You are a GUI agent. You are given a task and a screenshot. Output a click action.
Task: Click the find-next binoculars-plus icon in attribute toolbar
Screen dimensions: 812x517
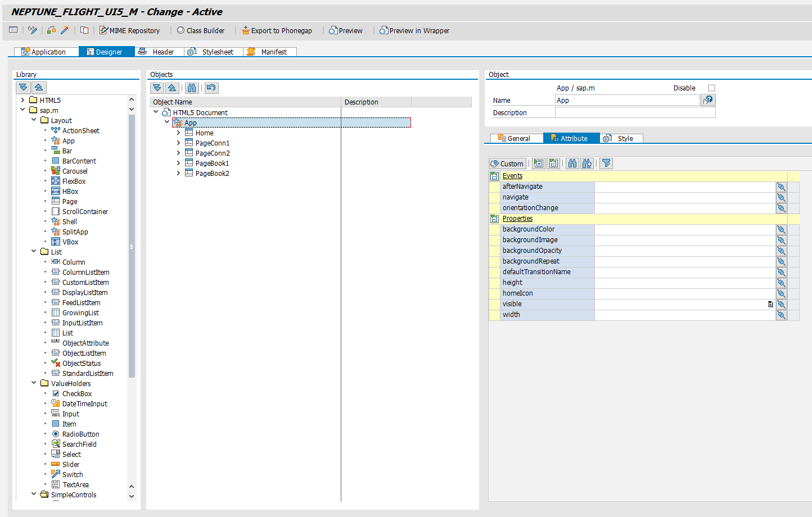(588, 164)
